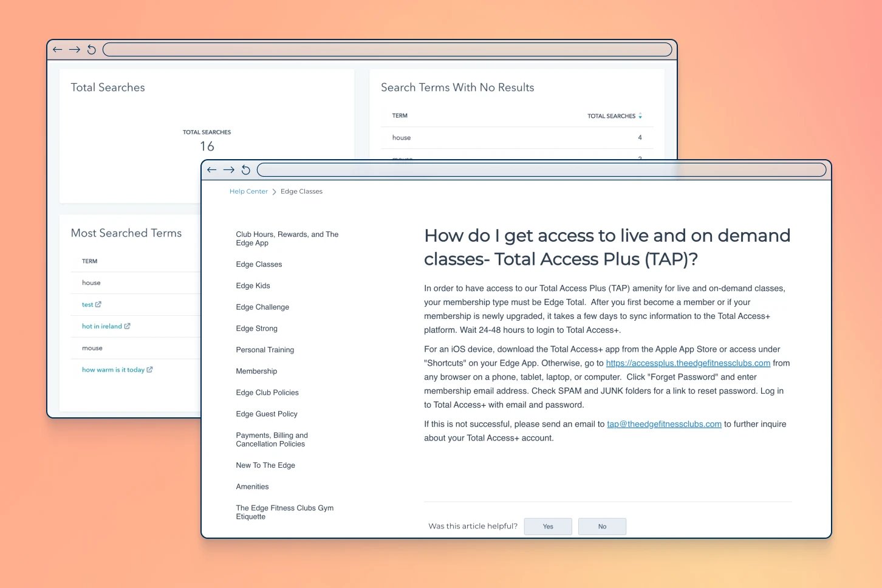Open Edge Challenge category
The height and width of the screenshot is (588, 882).
coord(262,307)
